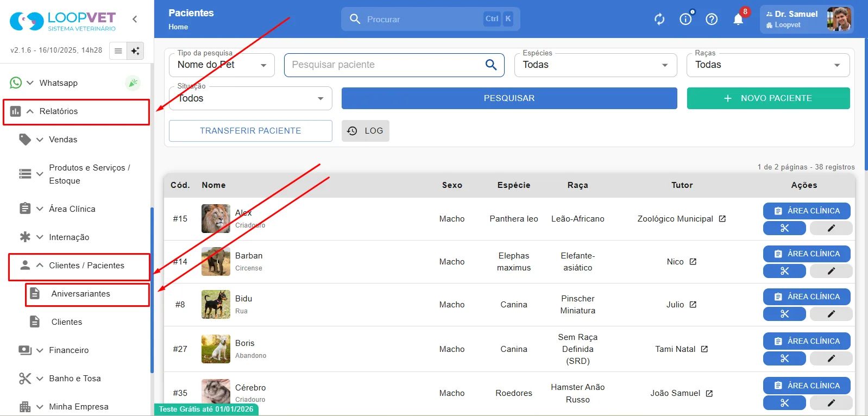Click the NOVO PACIENTE button
868x416 pixels.
[x=768, y=98]
